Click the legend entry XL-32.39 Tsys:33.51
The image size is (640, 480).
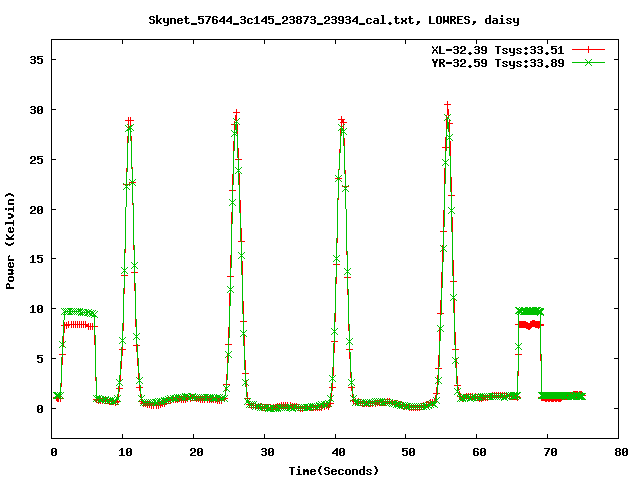click(x=498, y=50)
